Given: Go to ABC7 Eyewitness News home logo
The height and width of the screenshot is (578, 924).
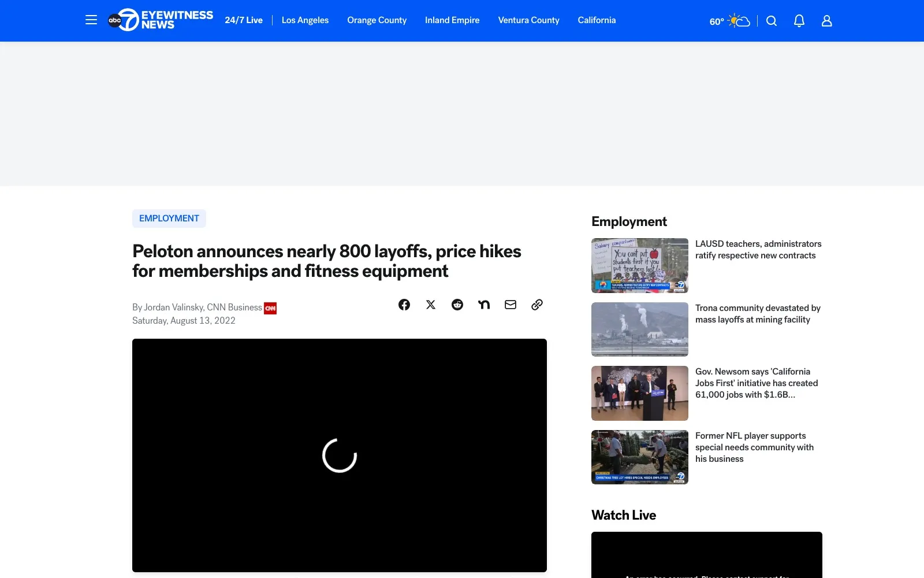Looking at the screenshot, I should 161,20.
